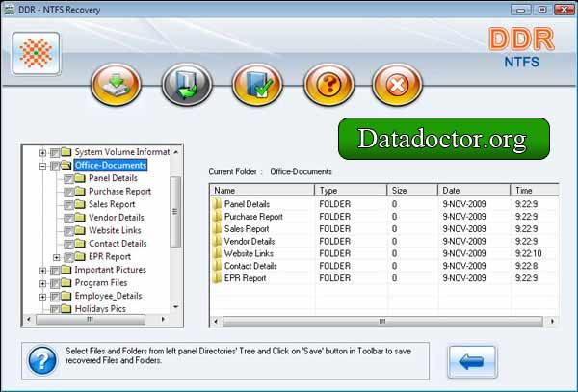Open Help with the question mark toolbar icon
The image size is (578, 392).
[x=328, y=85]
